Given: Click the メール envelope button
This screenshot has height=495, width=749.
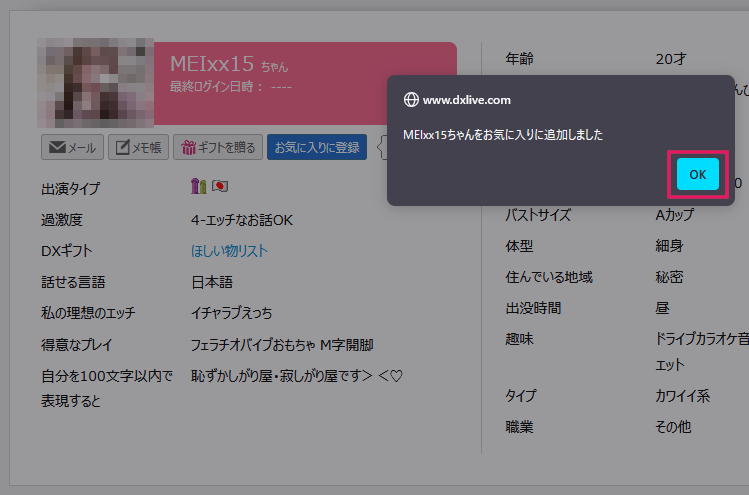Looking at the screenshot, I should click(x=71, y=148).
